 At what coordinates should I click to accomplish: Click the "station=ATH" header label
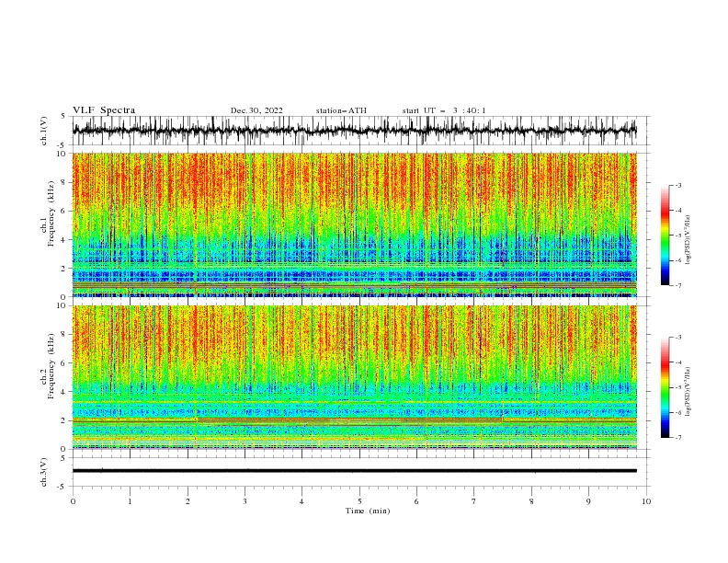341,110
